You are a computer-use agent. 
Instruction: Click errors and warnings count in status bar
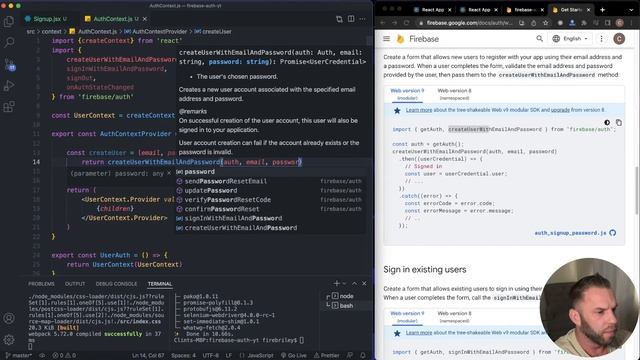(x=64, y=356)
